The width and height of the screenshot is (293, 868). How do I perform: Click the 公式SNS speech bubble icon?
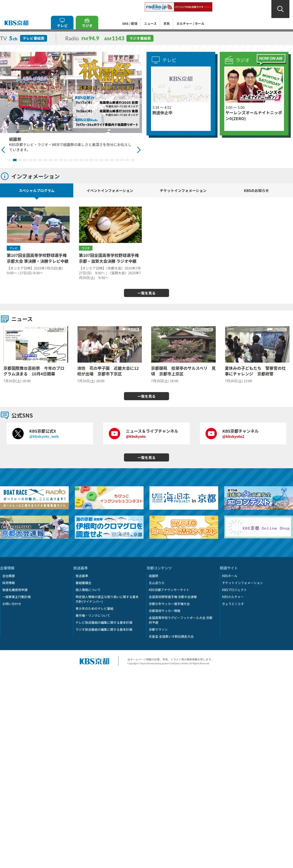[5, 415]
